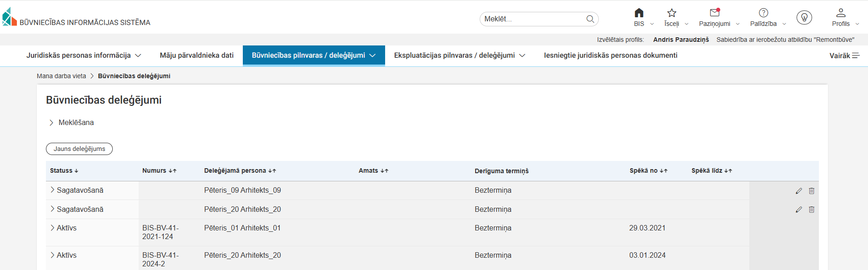
Task: Click the Pēteris_01 Arhitekts_01 cell
Action: 242,228
